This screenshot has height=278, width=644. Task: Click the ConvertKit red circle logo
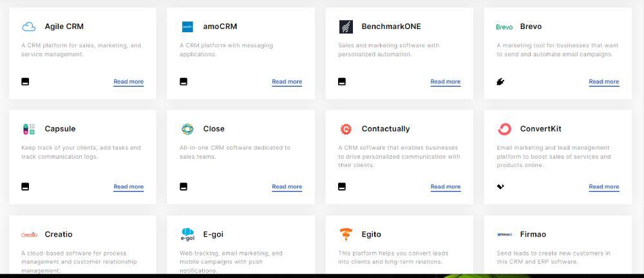504,129
